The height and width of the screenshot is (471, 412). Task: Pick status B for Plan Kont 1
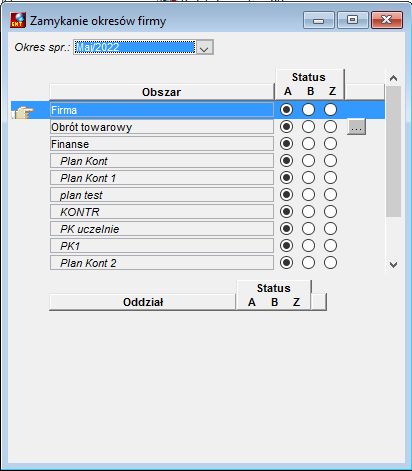(308, 178)
